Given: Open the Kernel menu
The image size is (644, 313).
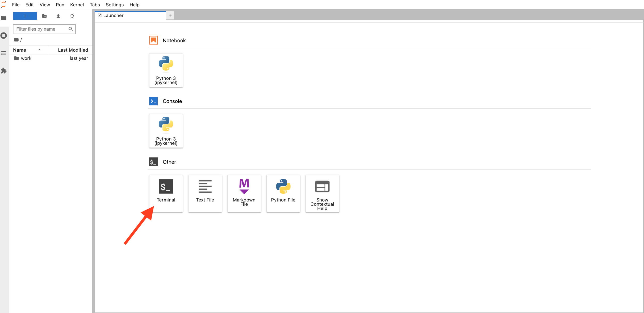Looking at the screenshot, I should 77,5.
